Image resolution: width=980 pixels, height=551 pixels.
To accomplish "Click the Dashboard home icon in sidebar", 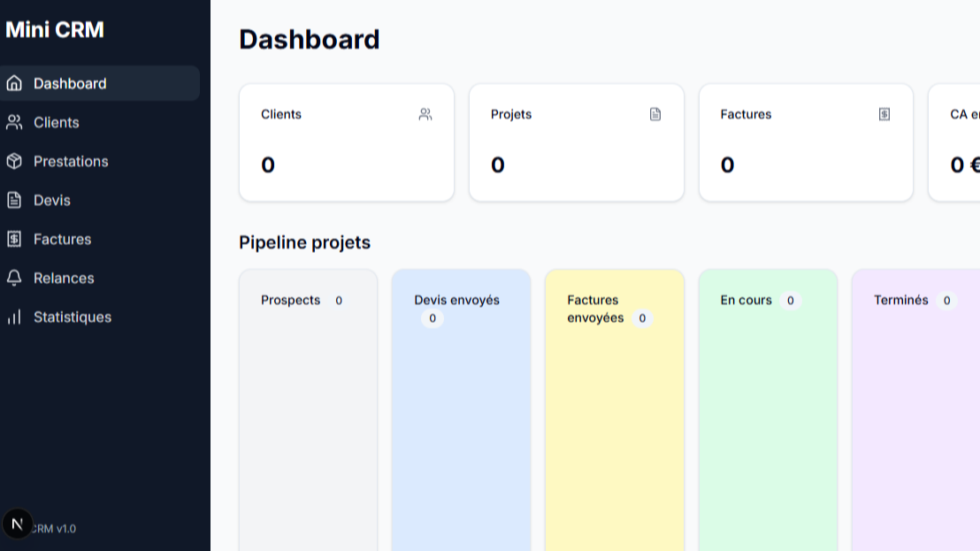I will [14, 83].
